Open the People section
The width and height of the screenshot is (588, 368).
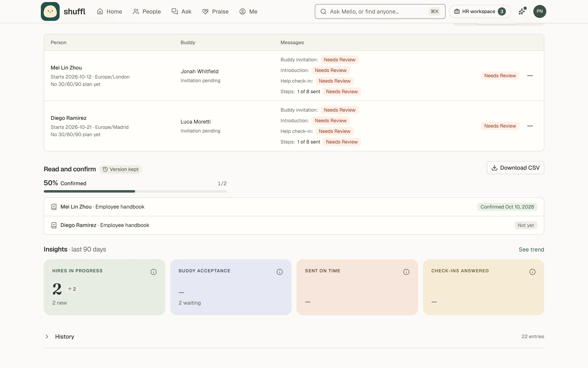(147, 11)
